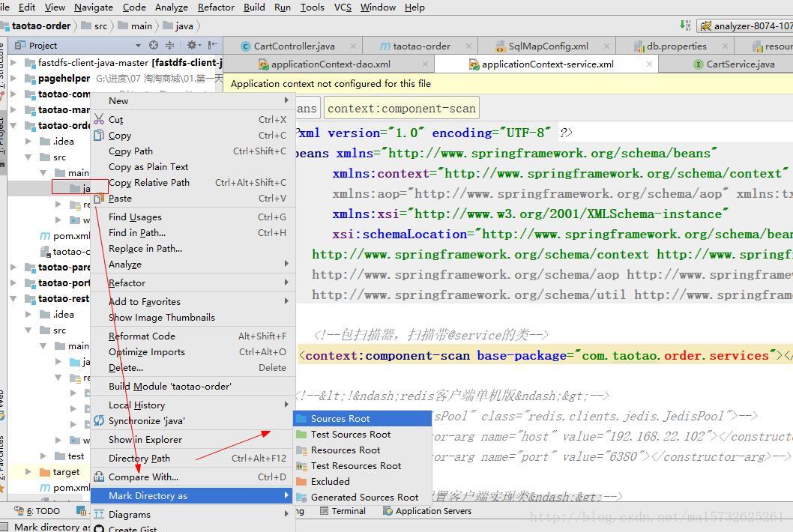
Task: Select Local History menu entry
Action: (x=193, y=405)
